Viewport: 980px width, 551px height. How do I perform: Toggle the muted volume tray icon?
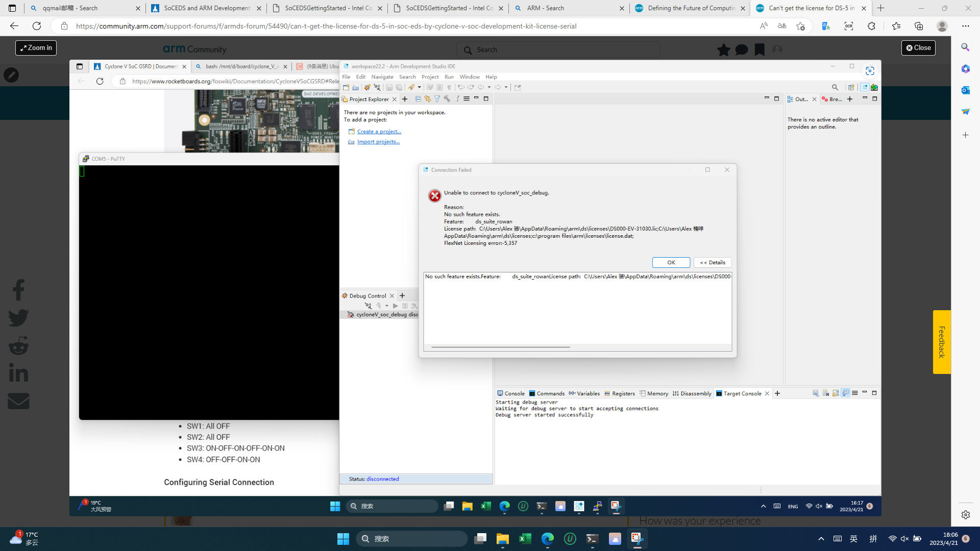point(904,539)
